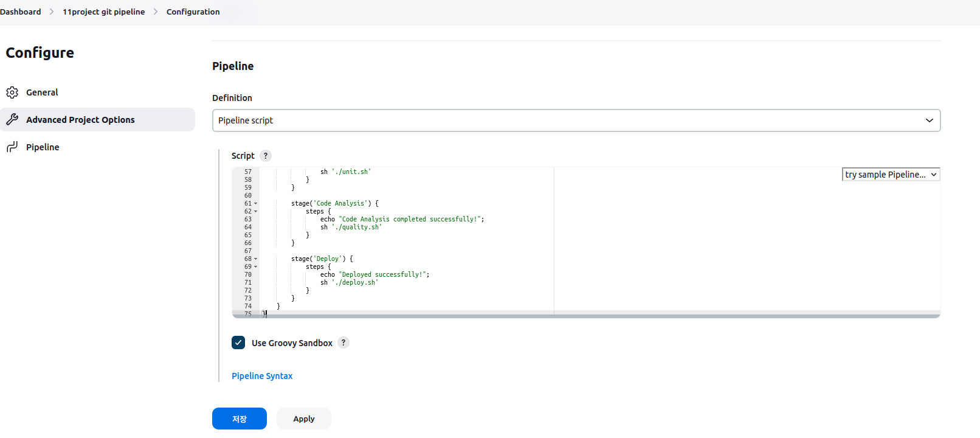Collapse code fold at line 68
This screenshot has height=438, width=980.
tap(256, 259)
